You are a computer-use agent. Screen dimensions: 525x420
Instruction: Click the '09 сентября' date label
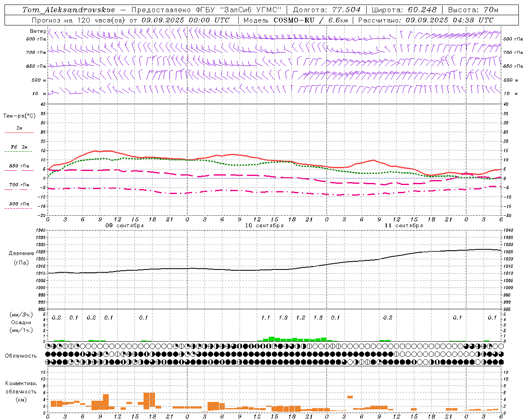tap(125, 226)
